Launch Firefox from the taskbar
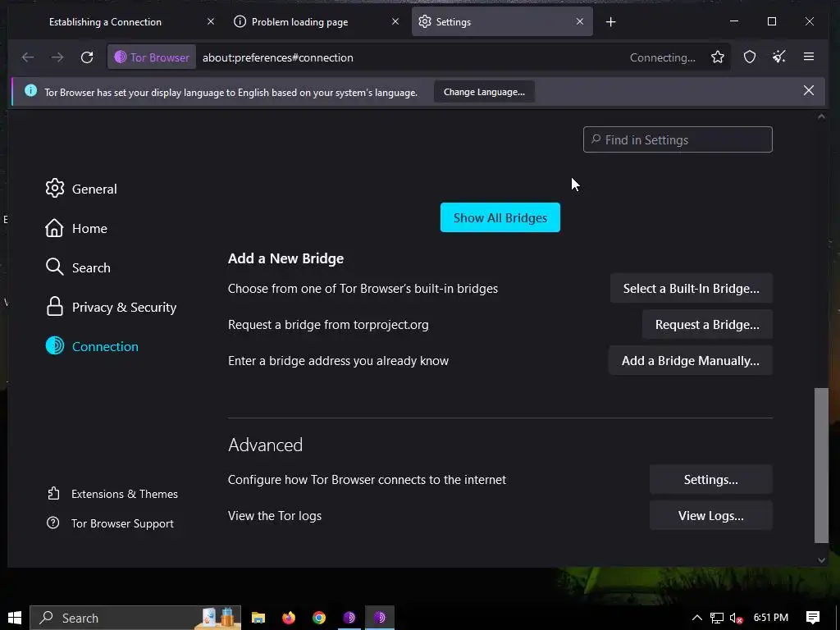 point(289,618)
